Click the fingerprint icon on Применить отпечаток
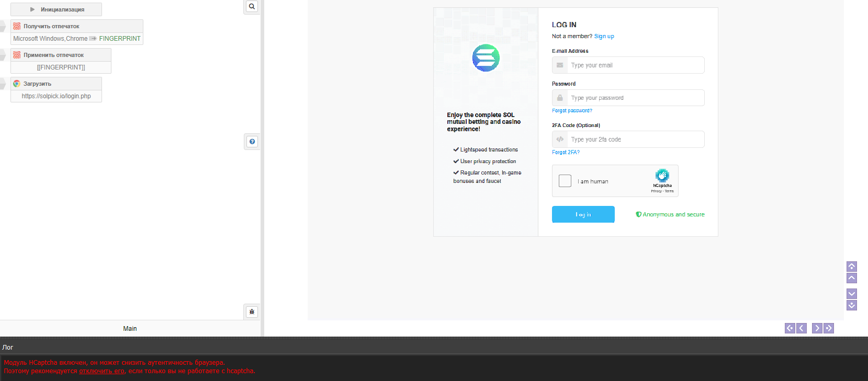Screen dimensions: 868x381 coord(17,55)
